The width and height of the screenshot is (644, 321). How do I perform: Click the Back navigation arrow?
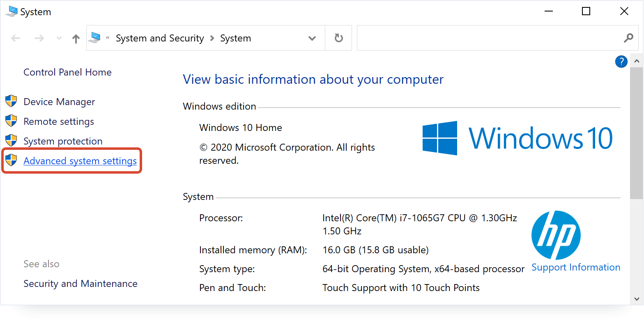point(16,39)
